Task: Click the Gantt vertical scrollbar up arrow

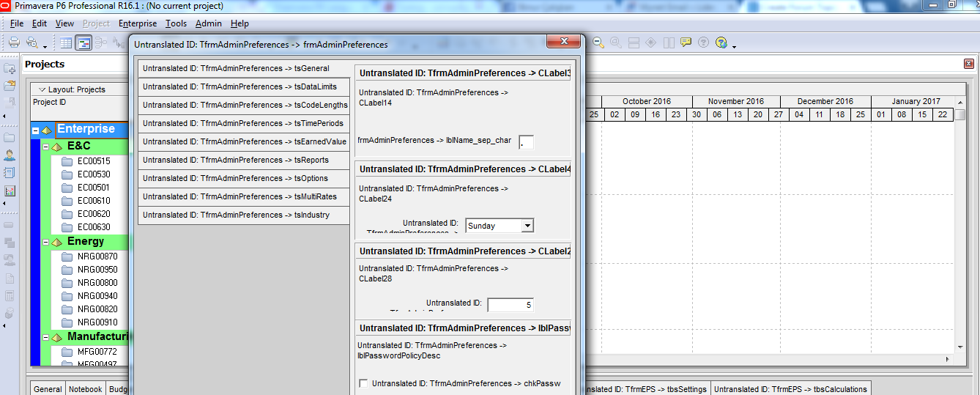Action: (959, 102)
